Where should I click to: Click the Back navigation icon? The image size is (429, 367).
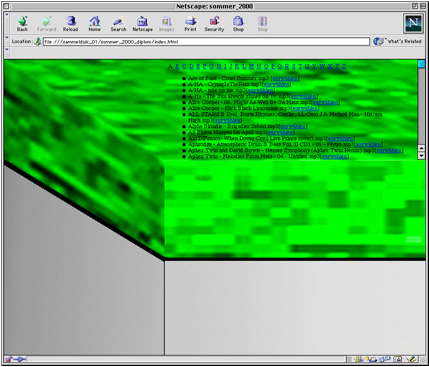click(22, 23)
